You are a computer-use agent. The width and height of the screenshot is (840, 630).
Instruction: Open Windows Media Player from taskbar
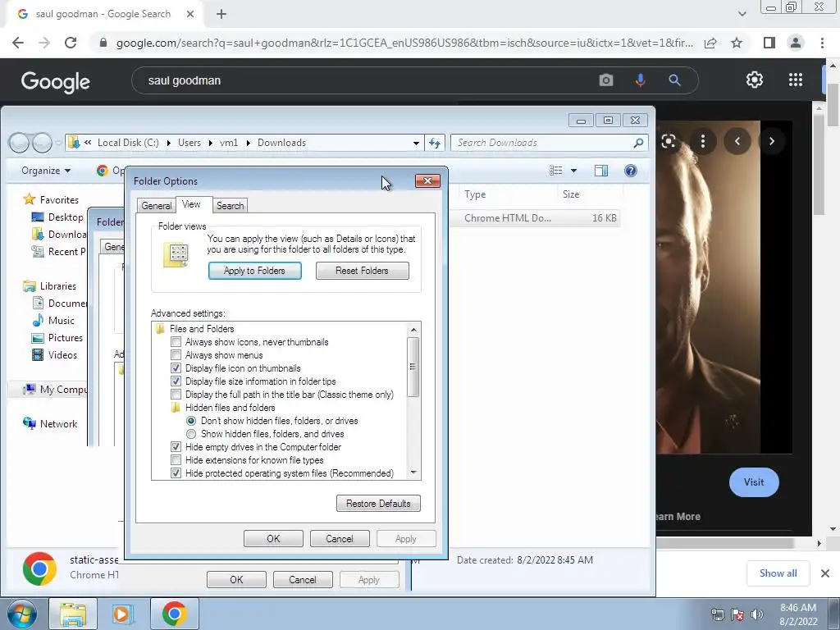(x=122, y=614)
